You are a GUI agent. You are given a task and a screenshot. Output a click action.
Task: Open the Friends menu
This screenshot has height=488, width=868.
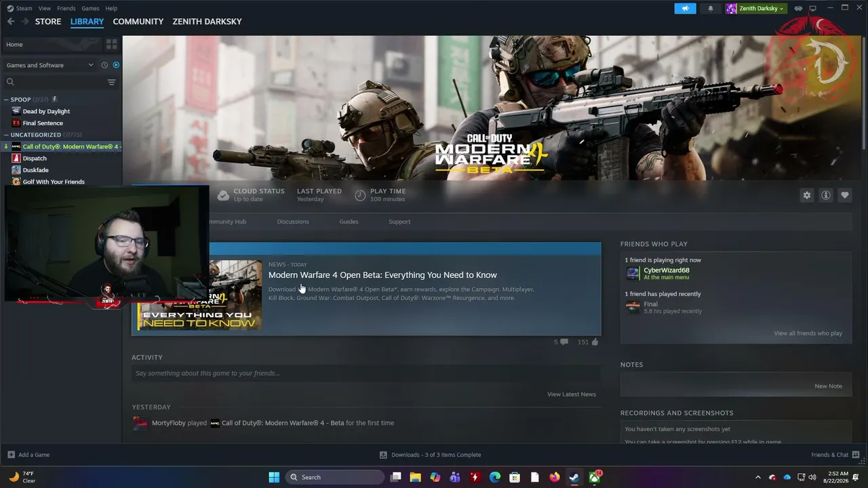[66, 8]
